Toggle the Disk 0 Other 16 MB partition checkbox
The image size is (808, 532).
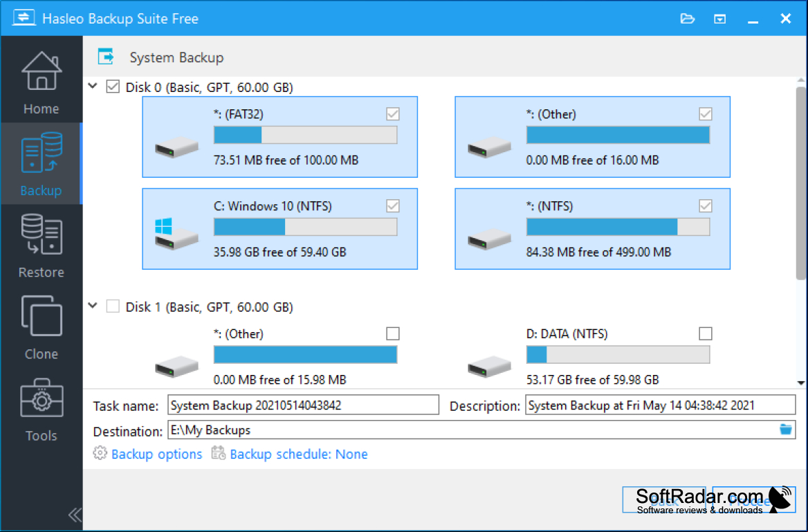pos(706,114)
